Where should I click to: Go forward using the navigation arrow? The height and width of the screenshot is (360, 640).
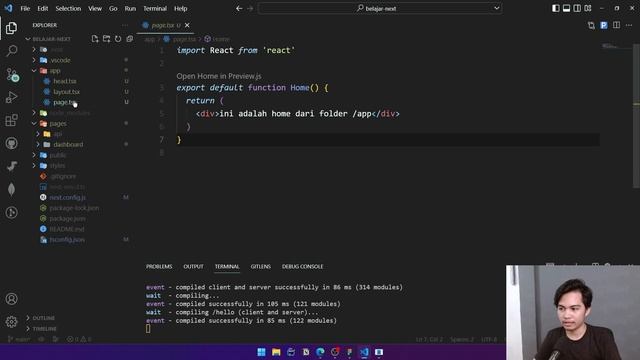click(x=250, y=8)
